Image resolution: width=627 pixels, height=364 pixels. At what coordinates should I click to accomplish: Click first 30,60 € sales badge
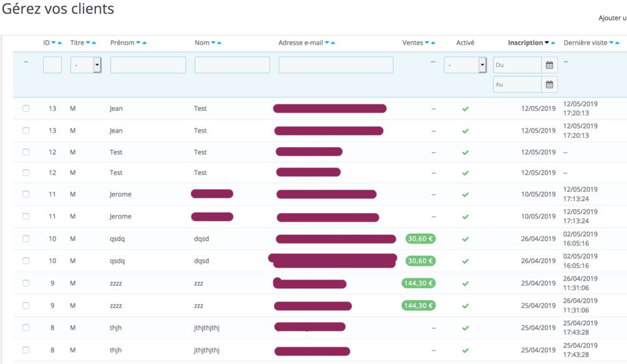click(420, 239)
